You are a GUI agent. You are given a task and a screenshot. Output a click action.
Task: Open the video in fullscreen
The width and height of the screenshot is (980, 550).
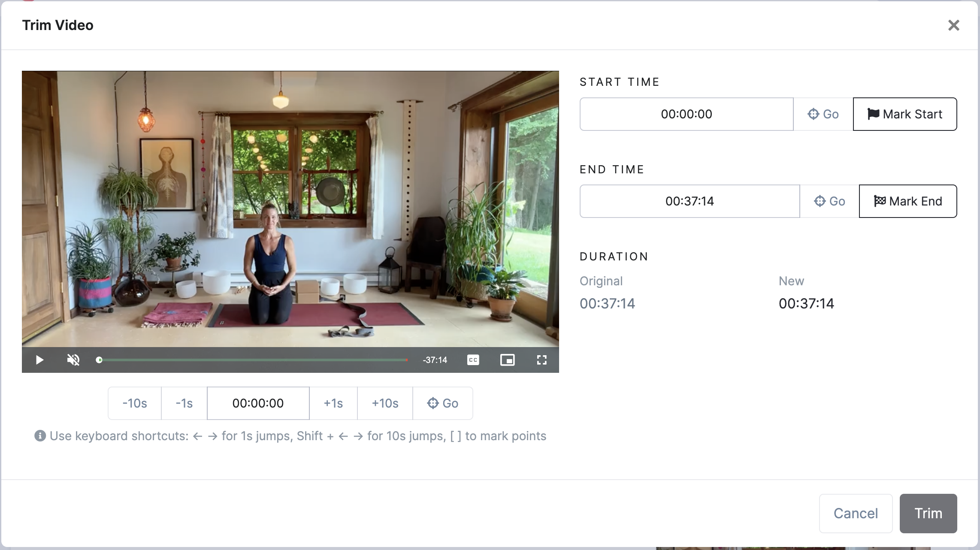pyautogui.click(x=541, y=360)
